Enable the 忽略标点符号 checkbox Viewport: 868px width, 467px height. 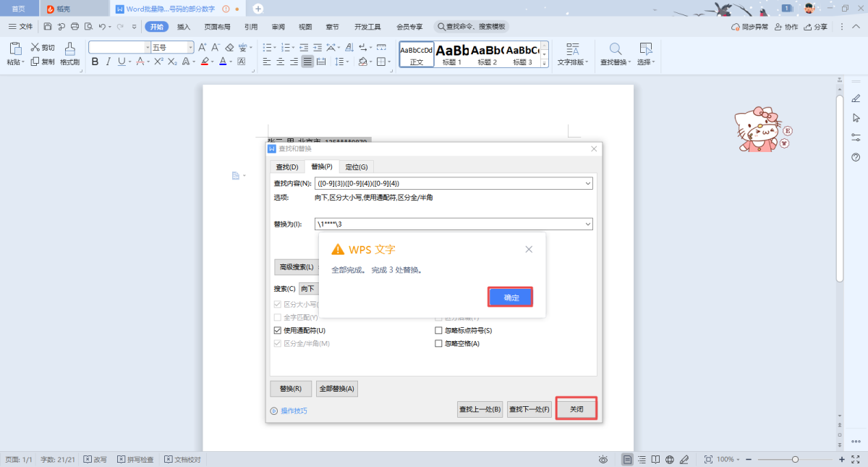[438, 330]
